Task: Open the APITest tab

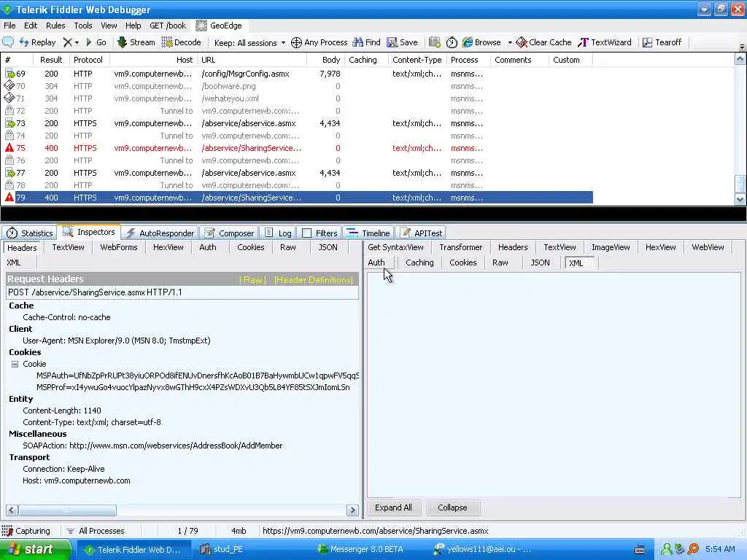Action: pos(421,233)
